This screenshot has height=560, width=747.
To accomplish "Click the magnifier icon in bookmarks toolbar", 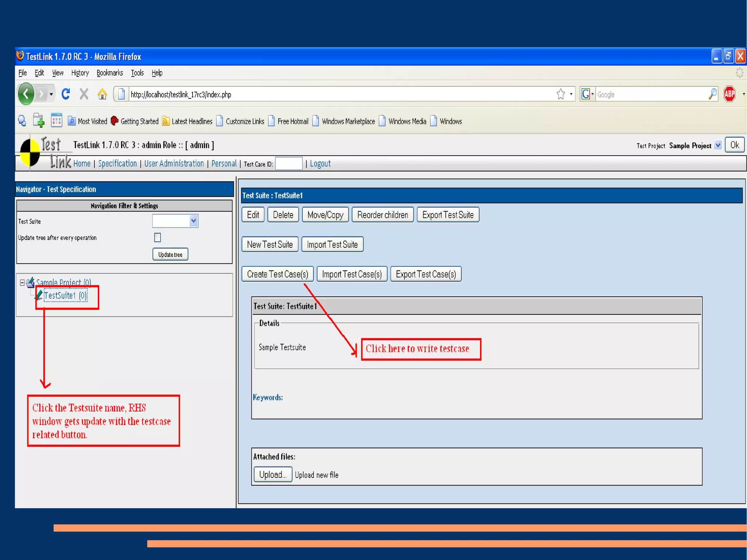I will coord(22,121).
